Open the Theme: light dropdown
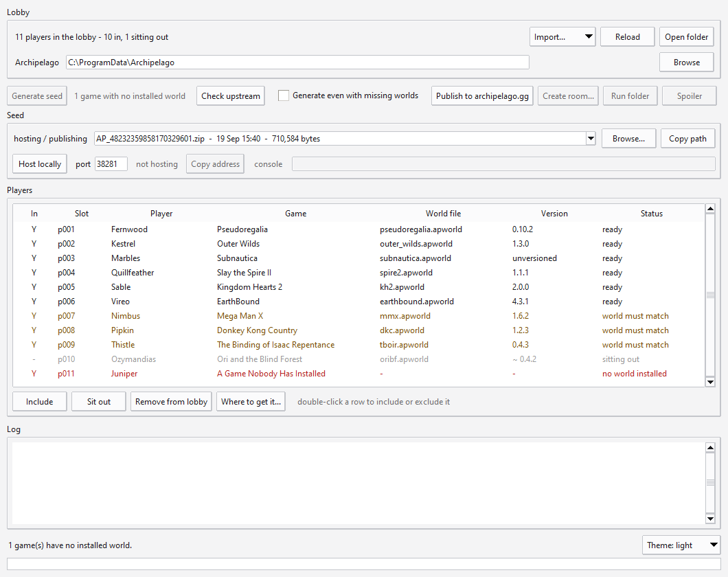728x577 pixels. pos(681,545)
